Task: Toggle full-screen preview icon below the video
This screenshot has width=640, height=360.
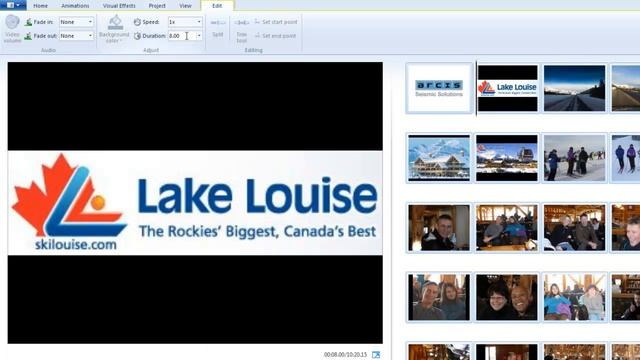Action: 376,355
